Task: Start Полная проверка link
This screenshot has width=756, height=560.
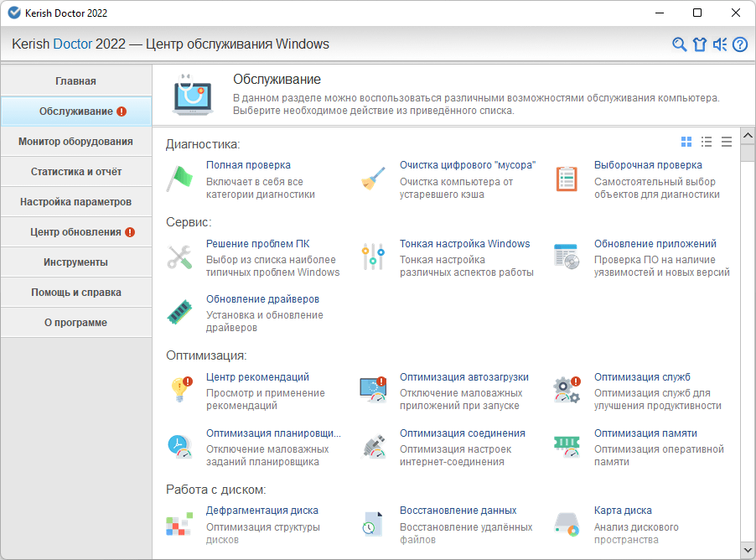Action: pyautogui.click(x=248, y=165)
